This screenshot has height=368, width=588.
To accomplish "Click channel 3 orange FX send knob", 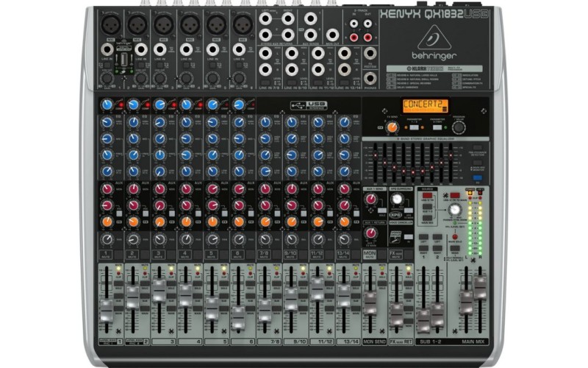I will pos(159,222).
